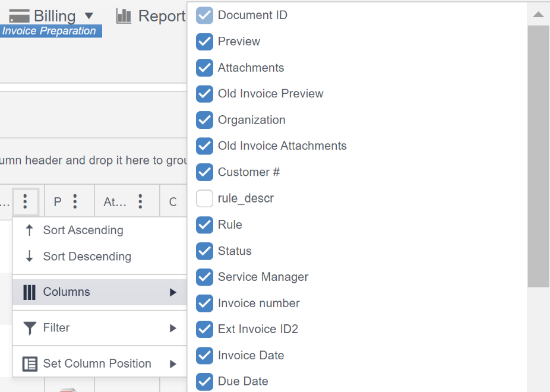Open the Invoice Preparation tab label

[49, 31]
